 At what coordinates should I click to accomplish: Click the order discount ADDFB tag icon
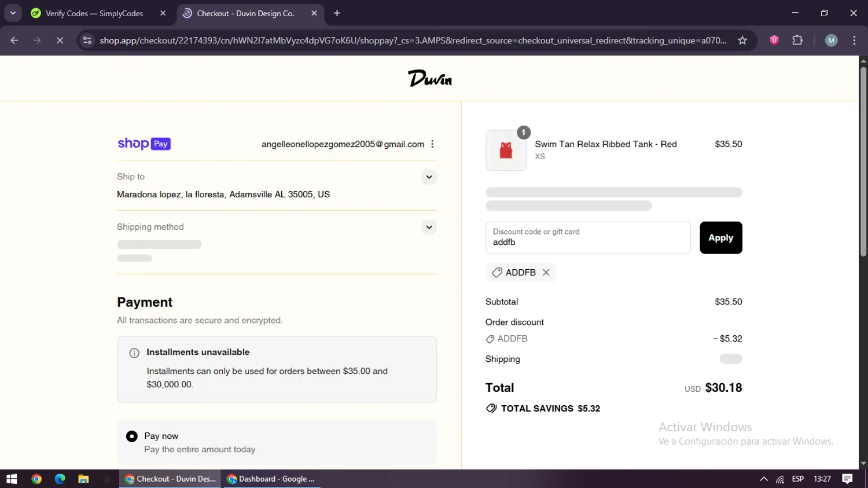pyautogui.click(x=490, y=339)
